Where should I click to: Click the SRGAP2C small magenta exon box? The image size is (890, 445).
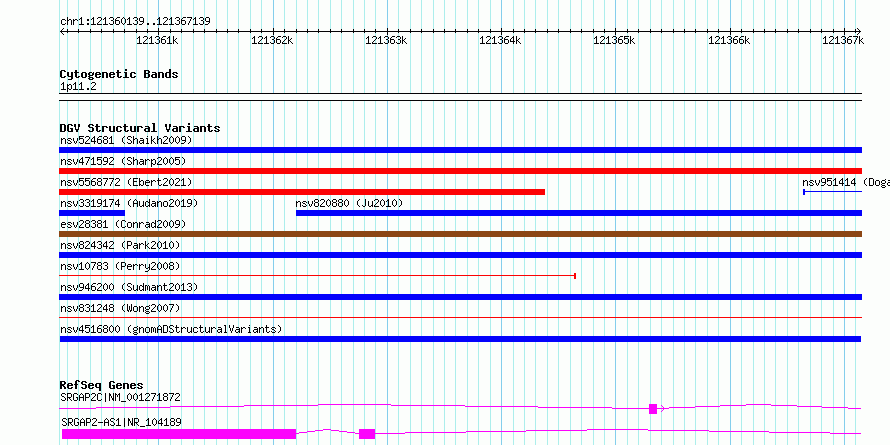tap(653, 409)
